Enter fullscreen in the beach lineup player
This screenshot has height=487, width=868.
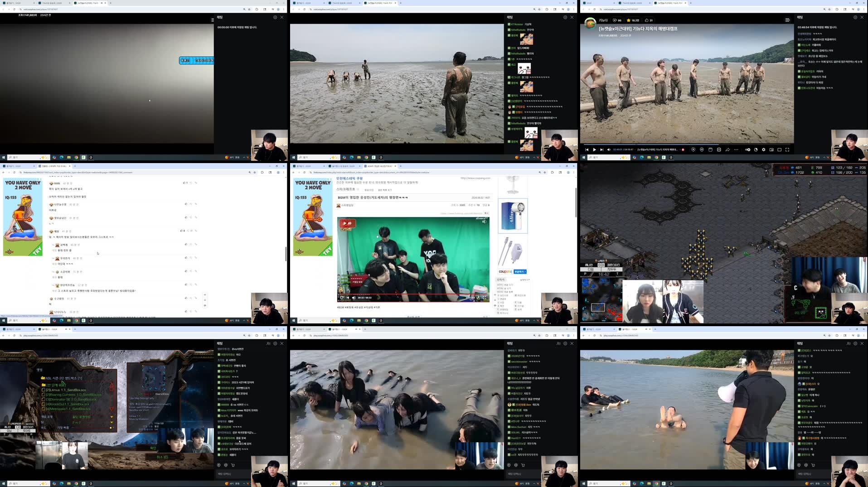787,149
